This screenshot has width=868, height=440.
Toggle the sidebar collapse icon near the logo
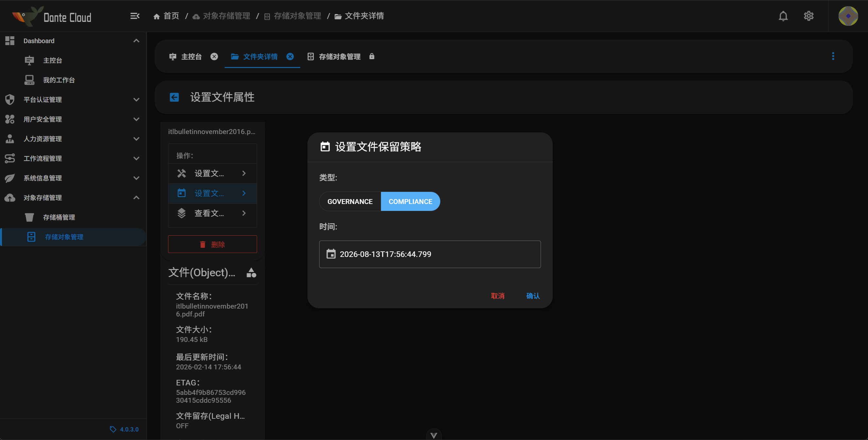click(135, 16)
